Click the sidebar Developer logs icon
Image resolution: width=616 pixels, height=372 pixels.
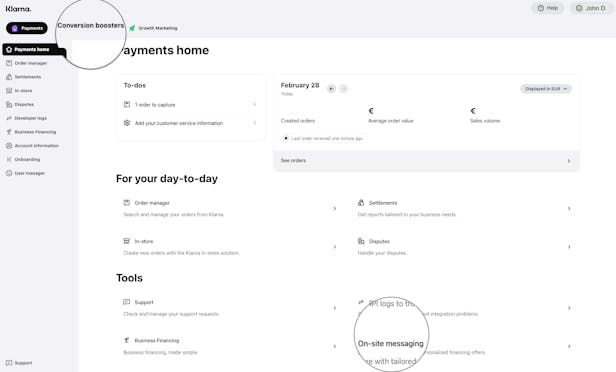(x=9, y=118)
